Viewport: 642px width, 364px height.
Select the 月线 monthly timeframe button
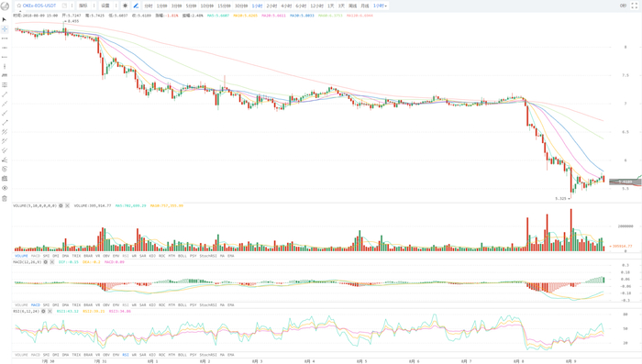(365, 6)
